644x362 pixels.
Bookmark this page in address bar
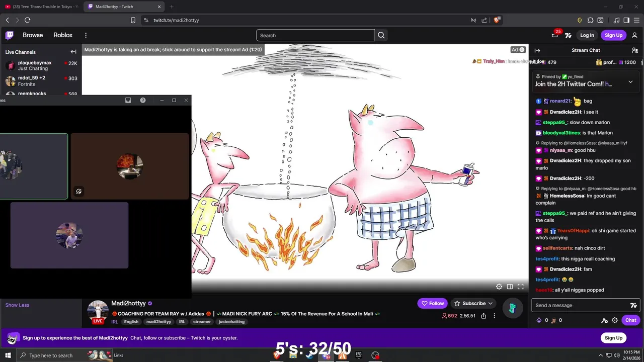tap(133, 20)
